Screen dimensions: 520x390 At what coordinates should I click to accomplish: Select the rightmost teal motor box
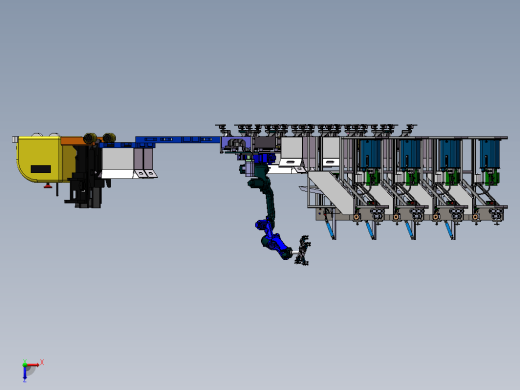click(490, 154)
